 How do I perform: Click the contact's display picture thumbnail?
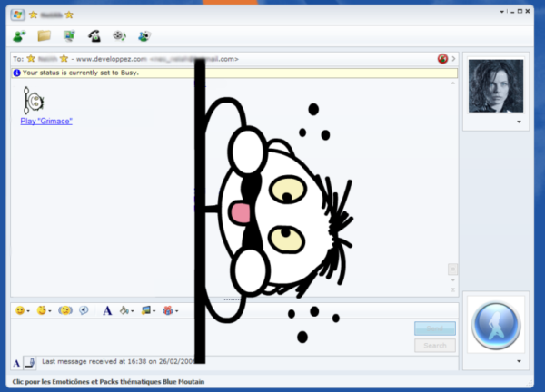[x=495, y=85]
